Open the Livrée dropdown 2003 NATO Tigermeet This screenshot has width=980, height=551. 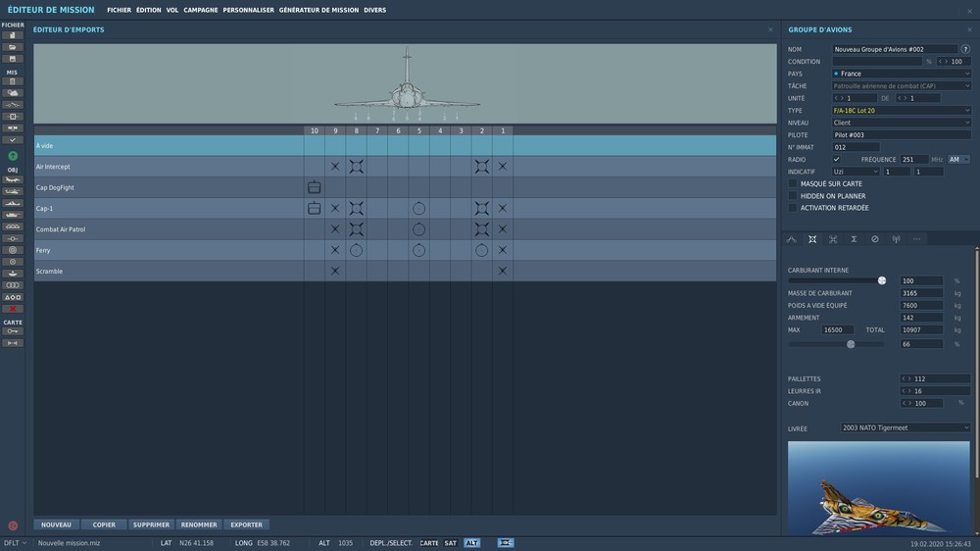(906, 427)
